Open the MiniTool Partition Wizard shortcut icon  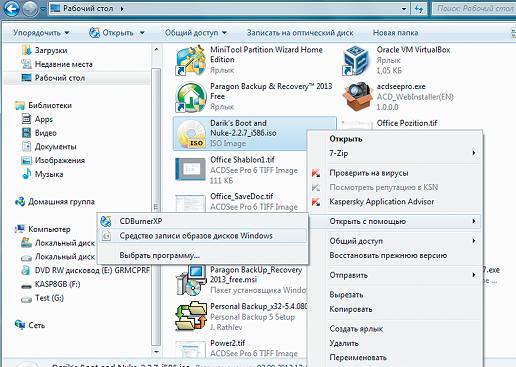tap(190, 61)
